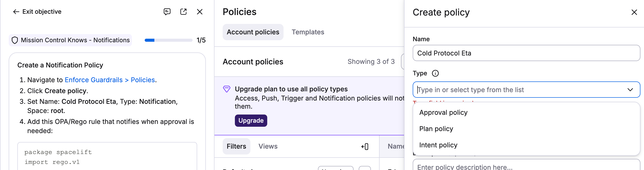Open the feedback chat bubble icon
The height and width of the screenshot is (170, 644).
pyautogui.click(x=167, y=12)
